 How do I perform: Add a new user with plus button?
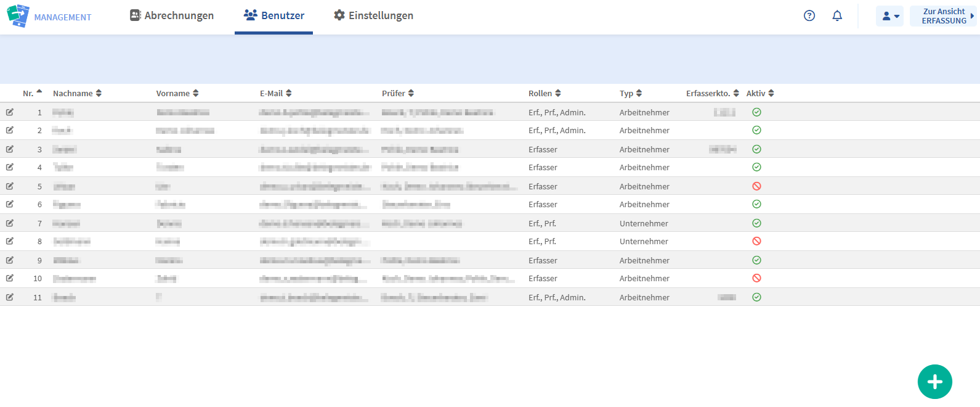[x=934, y=382]
